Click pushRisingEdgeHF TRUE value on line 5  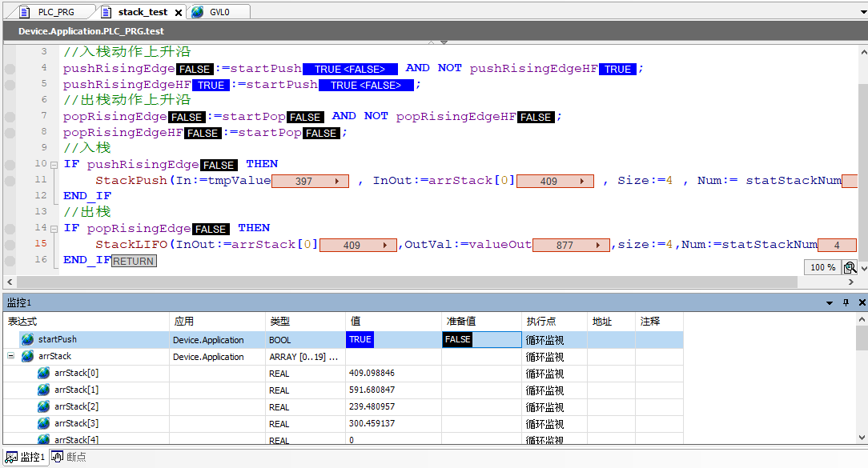[x=211, y=85]
